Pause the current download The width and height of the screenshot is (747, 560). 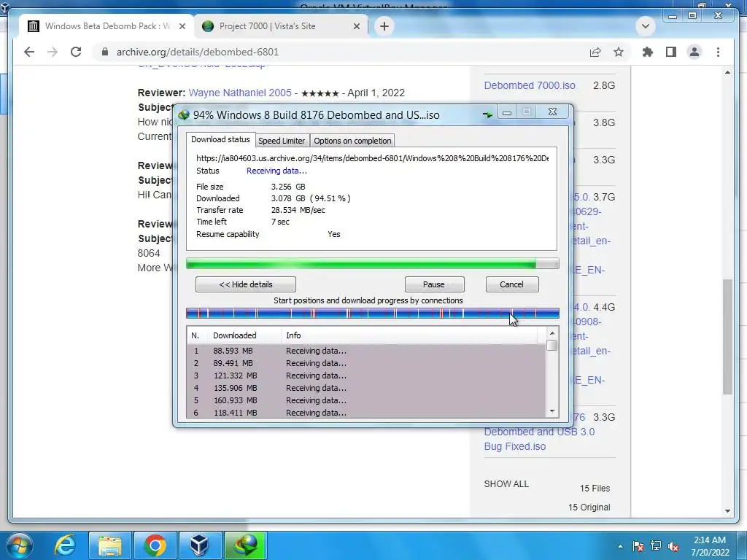pyautogui.click(x=434, y=284)
